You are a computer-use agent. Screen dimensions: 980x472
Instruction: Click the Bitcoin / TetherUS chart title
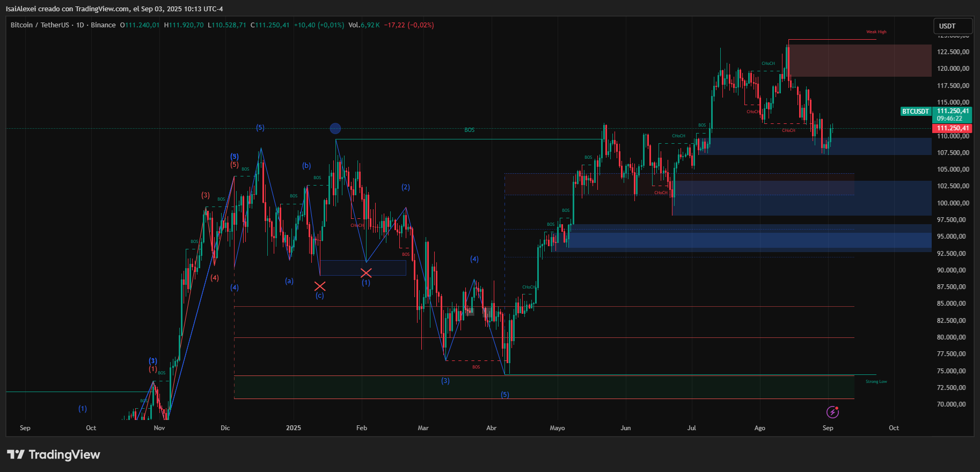click(x=40, y=25)
